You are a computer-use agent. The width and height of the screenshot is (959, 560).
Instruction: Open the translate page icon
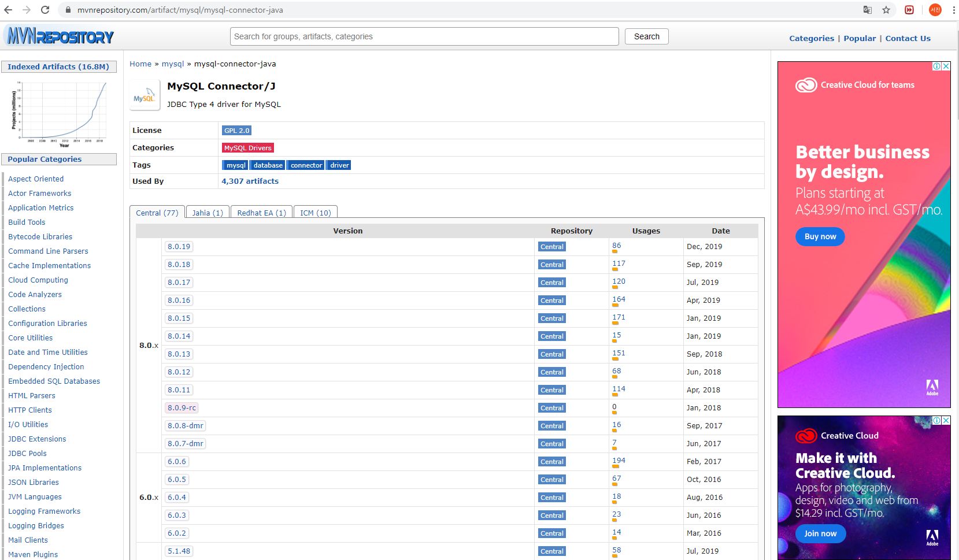point(868,10)
